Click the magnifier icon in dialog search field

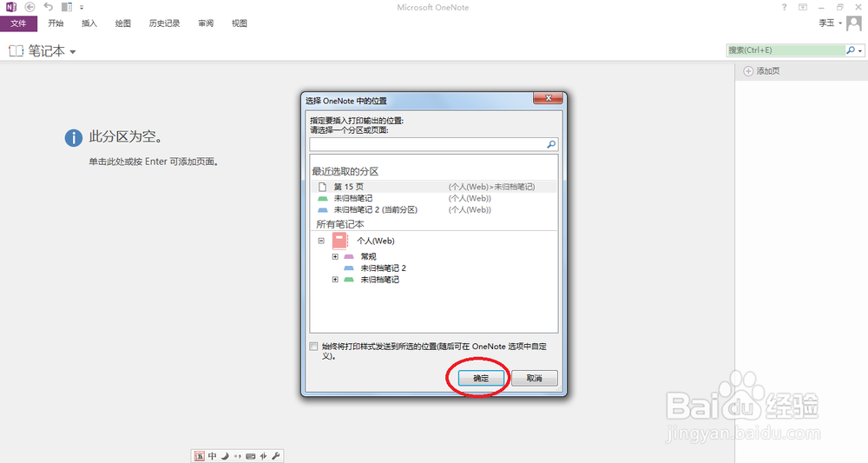click(x=551, y=144)
